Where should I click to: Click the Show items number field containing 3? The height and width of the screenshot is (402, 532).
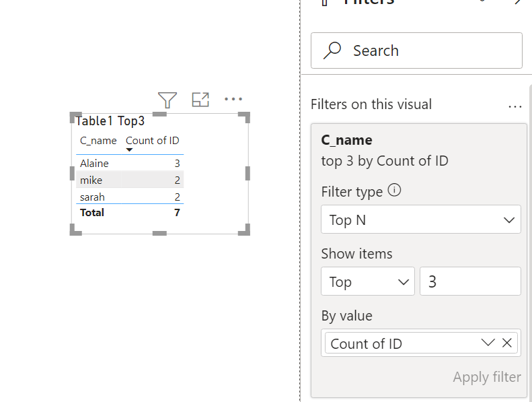pos(470,281)
